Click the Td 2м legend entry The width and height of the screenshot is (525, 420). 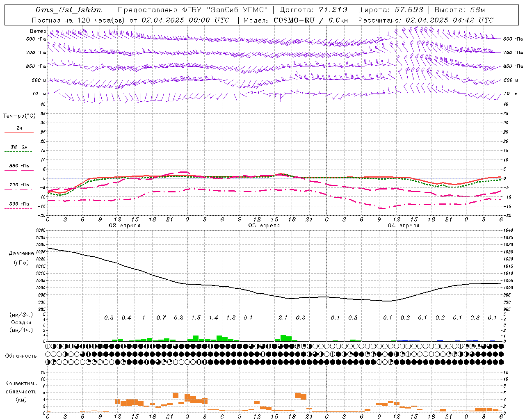tap(19, 149)
